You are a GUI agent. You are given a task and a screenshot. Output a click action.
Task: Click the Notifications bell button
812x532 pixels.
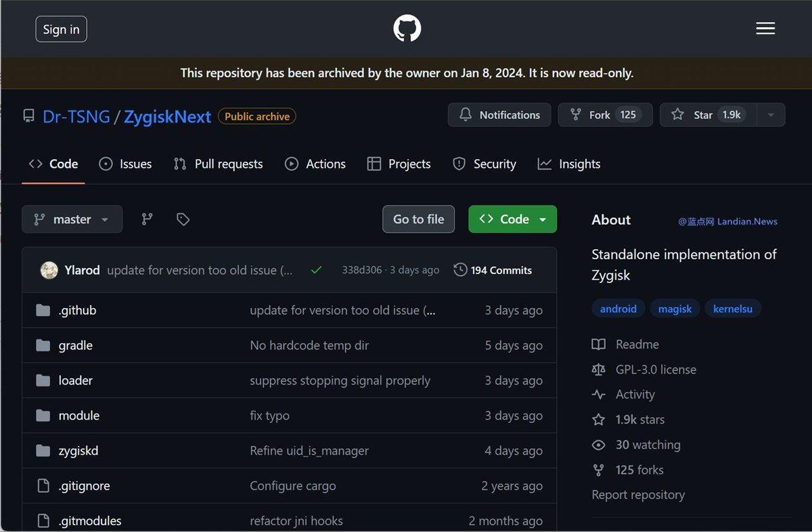click(x=499, y=115)
